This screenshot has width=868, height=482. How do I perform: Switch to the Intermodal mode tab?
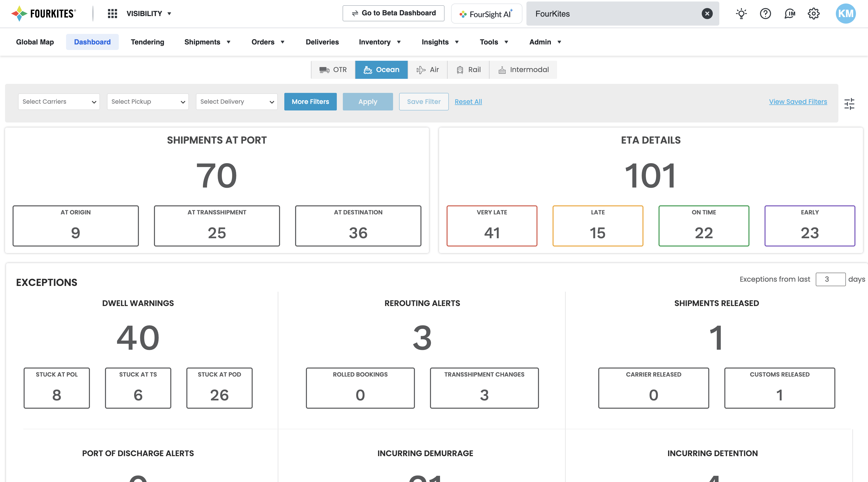click(x=523, y=70)
